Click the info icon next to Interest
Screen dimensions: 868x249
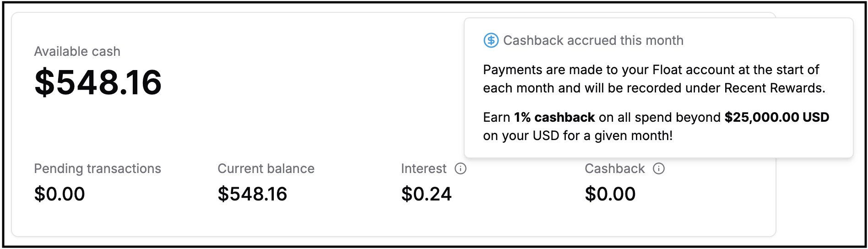click(461, 169)
